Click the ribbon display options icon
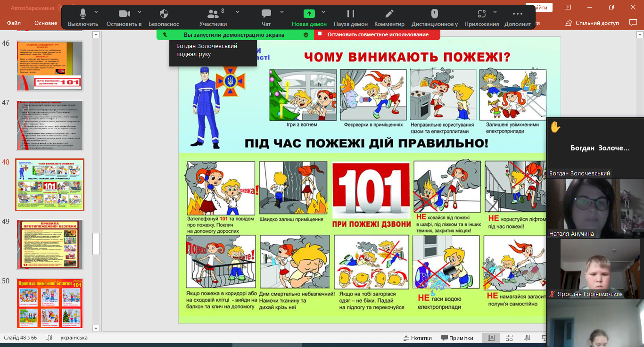 coord(568,7)
